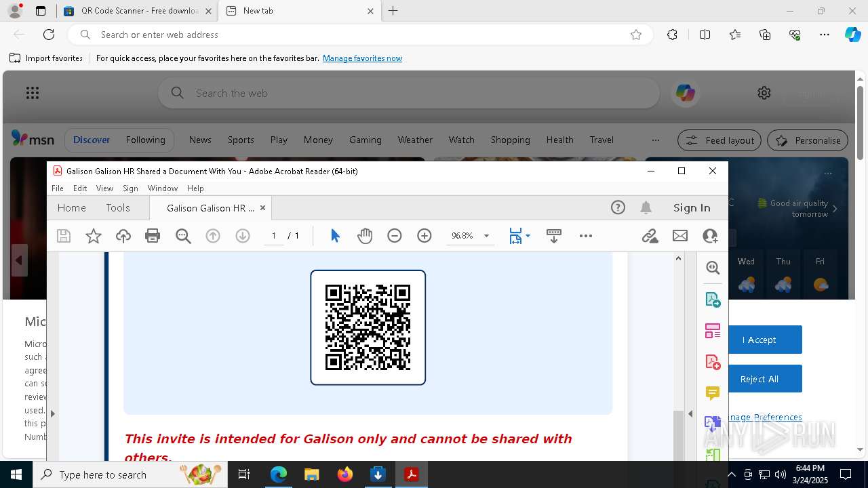Viewport: 868px width, 488px height.
Task: Open File menu in Acrobat
Action: [x=58, y=188]
